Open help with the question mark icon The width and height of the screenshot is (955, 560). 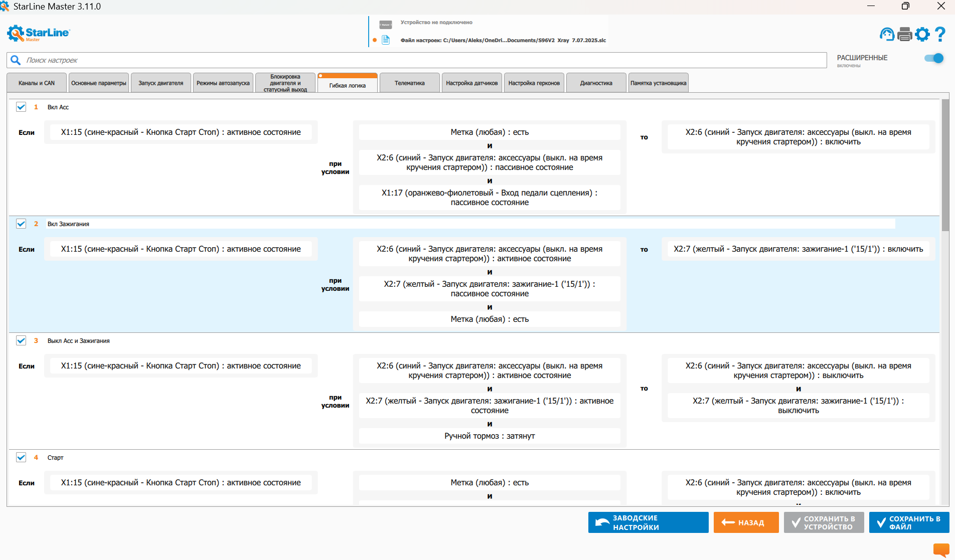click(940, 34)
